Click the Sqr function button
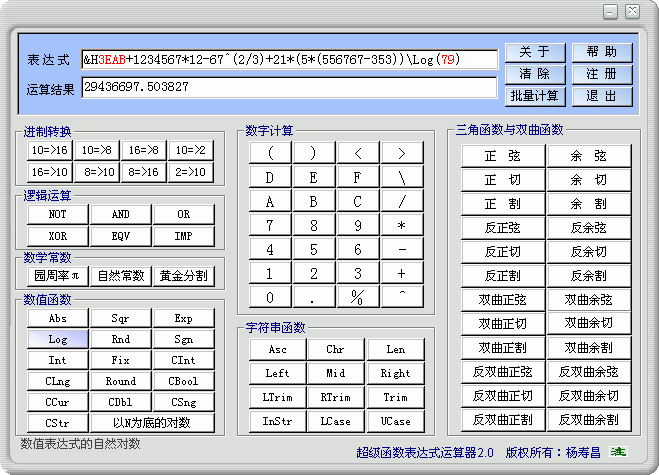Viewport: 659px width, 475px height. (x=121, y=318)
